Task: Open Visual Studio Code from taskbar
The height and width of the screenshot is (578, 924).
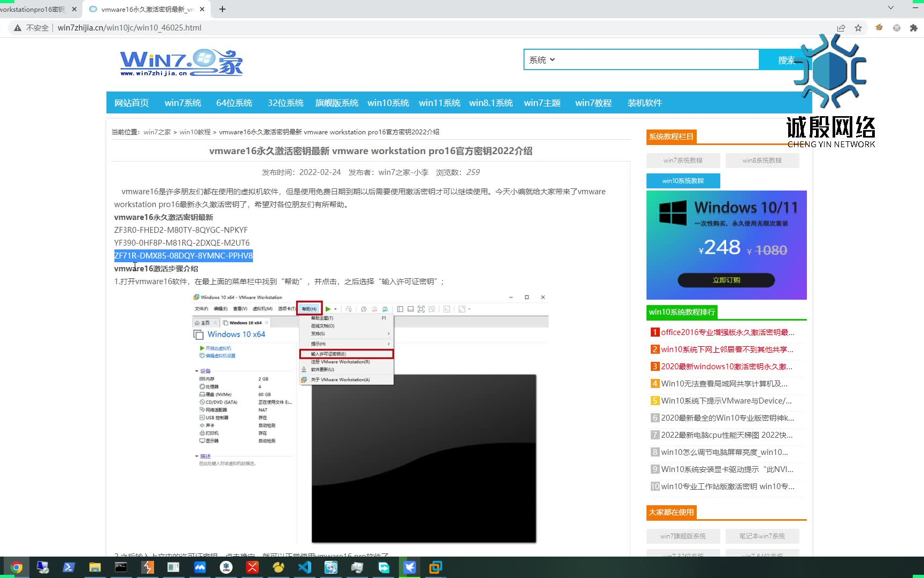Action: (x=305, y=567)
